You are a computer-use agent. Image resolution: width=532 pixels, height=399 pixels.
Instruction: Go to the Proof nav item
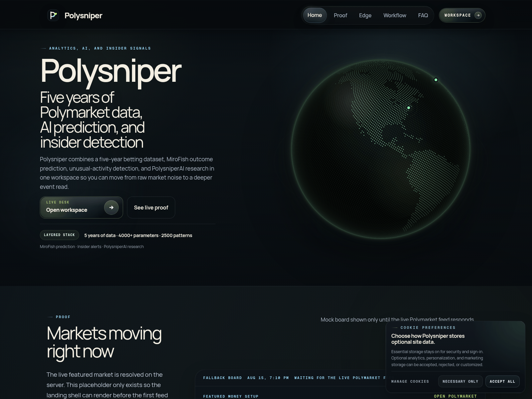(340, 15)
